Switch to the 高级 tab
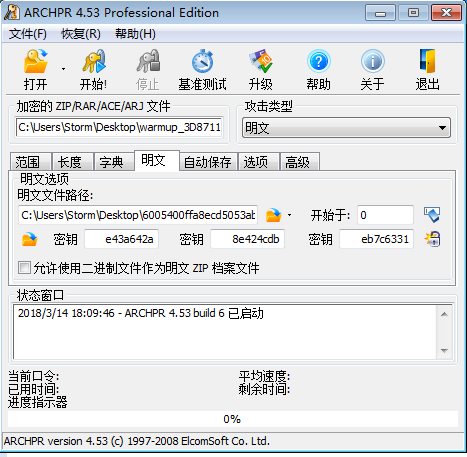 (300, 162)
